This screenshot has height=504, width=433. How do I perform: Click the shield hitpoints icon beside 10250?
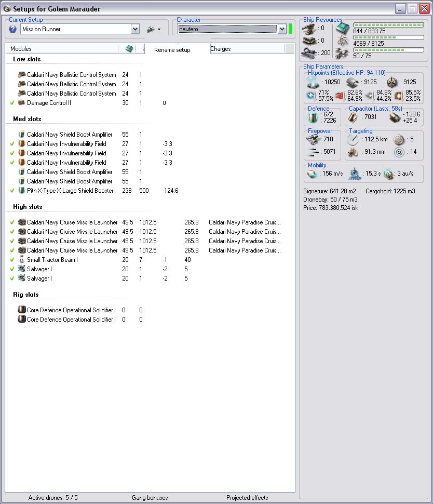point(313,83)
